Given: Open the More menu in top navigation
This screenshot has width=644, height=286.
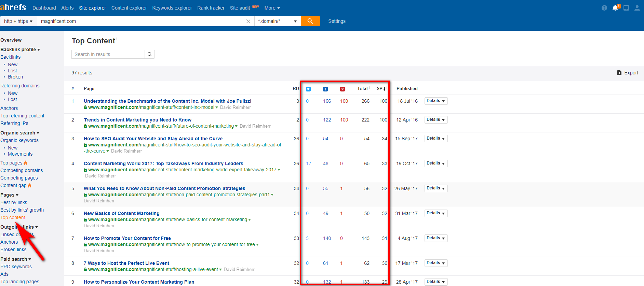Looking at the screenshot, I should coord(272,8).
